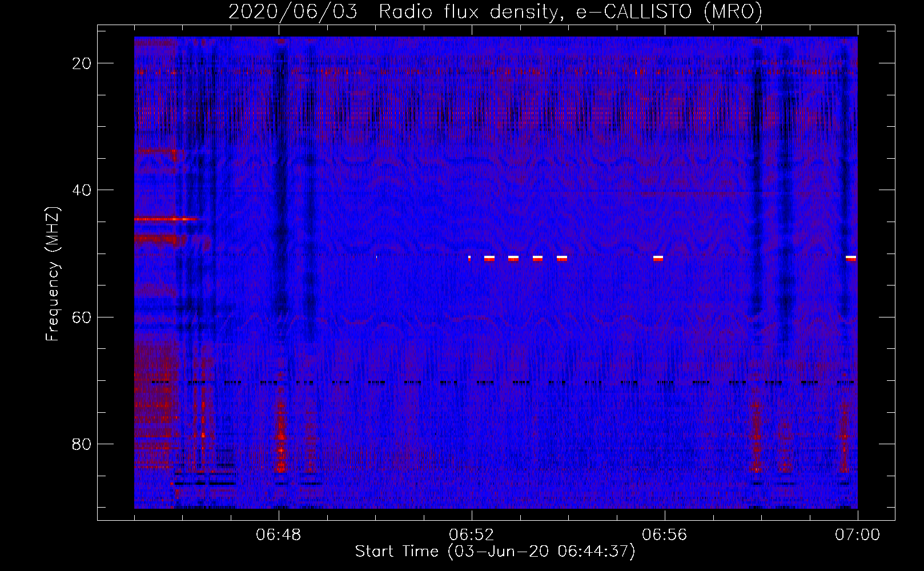Click the "Frequency (MHZ)" y-axis label
This screenshot has width=924, height=571.
tap(53, 274)
